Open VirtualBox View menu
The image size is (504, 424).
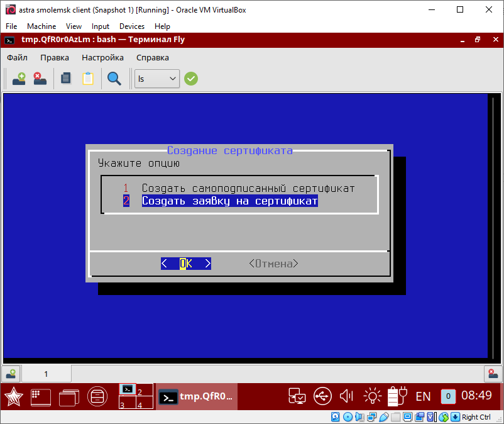coord(74,26)
